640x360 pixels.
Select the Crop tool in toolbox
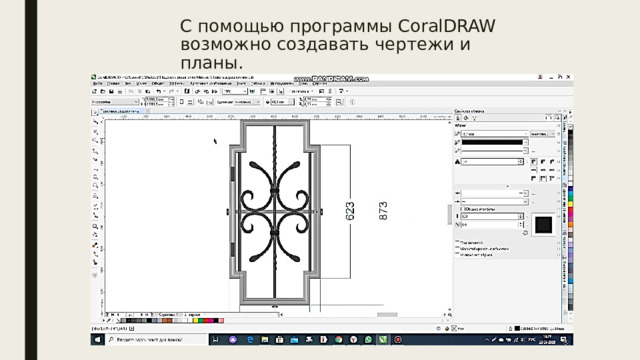click(x=96, y=131)
